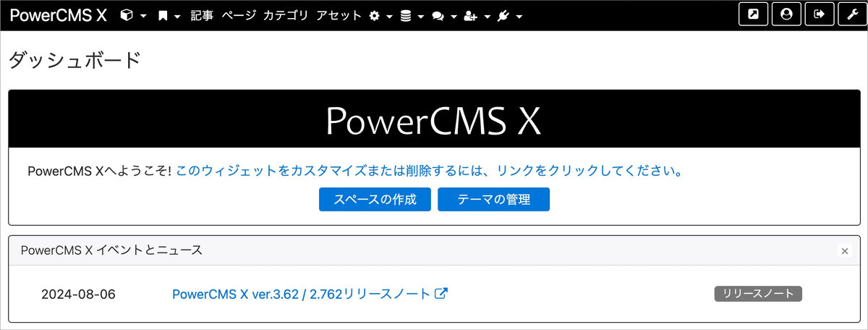Go to ページ in the navbar

[239, 15]
